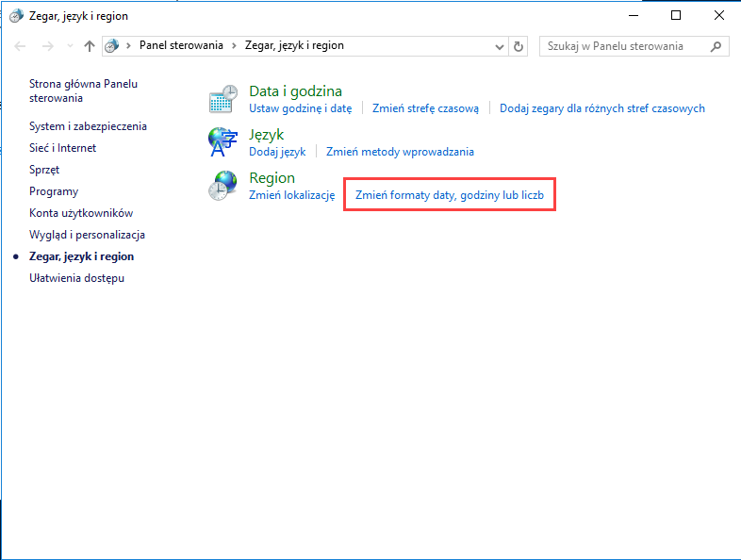
Task: Click the refresh icon in address bar
Action: click(519, 46)
